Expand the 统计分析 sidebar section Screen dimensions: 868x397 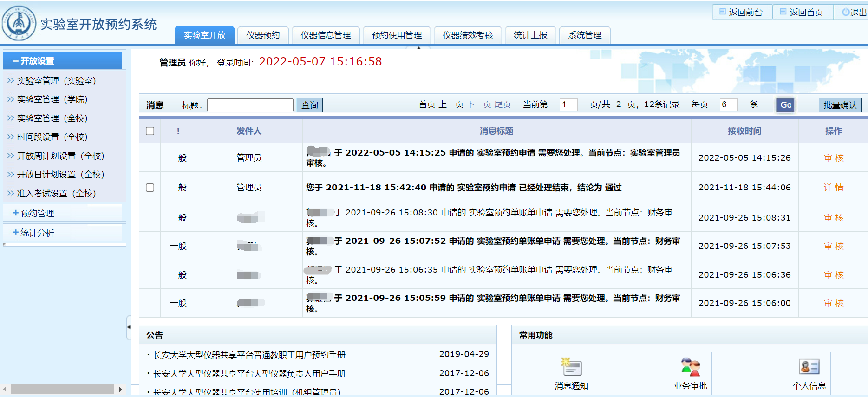pyautogui.click(x=37, y=233)
